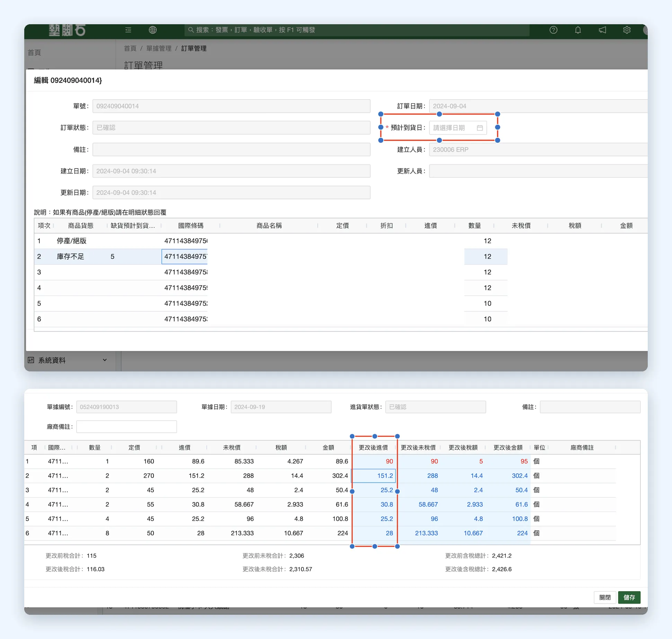Click the 國際條碼 column header

click(191, 226)
